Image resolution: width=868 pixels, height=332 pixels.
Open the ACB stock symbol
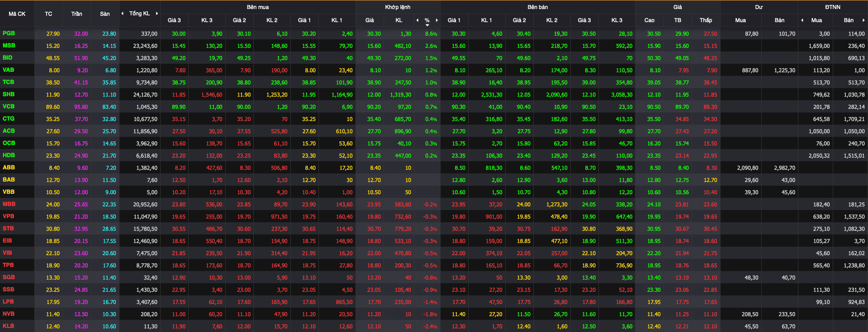pyautogui.click(x=9, y=131)
